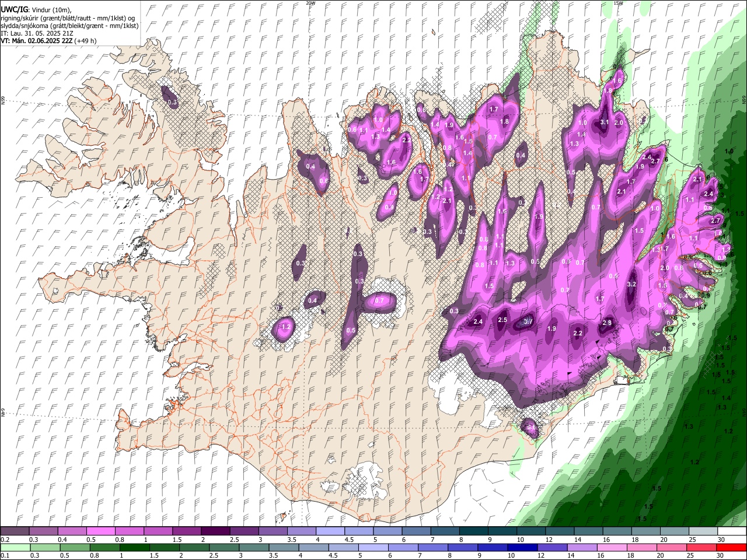Click the red swatch at end of lower legend row
The width and height of the screenshot is (747, 560).
point(731,548)
